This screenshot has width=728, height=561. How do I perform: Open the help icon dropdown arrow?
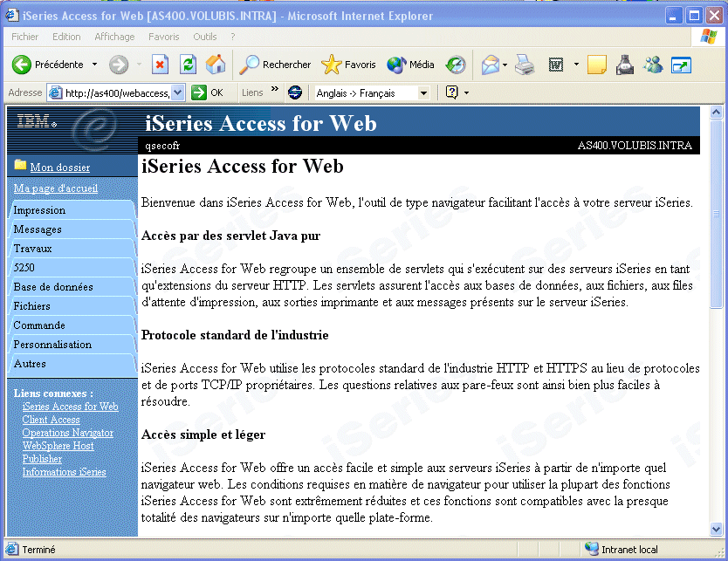[467, 92]
